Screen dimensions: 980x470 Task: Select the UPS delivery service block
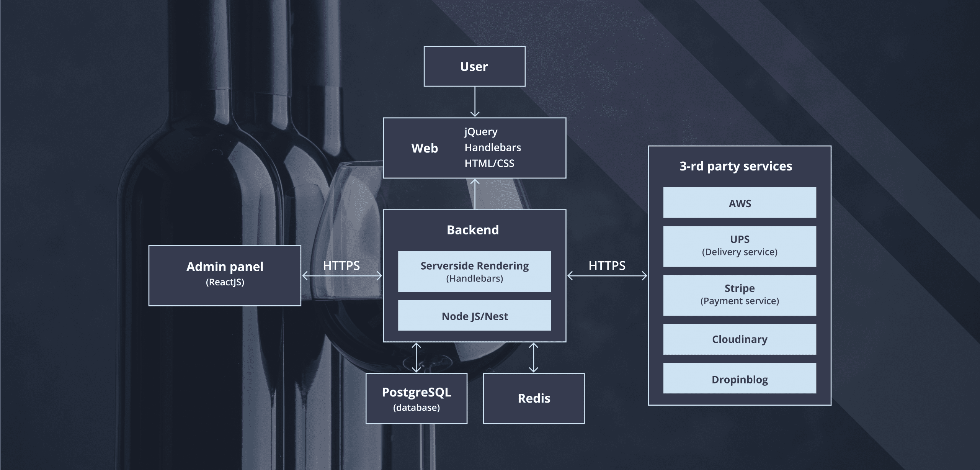pos(739,246)
